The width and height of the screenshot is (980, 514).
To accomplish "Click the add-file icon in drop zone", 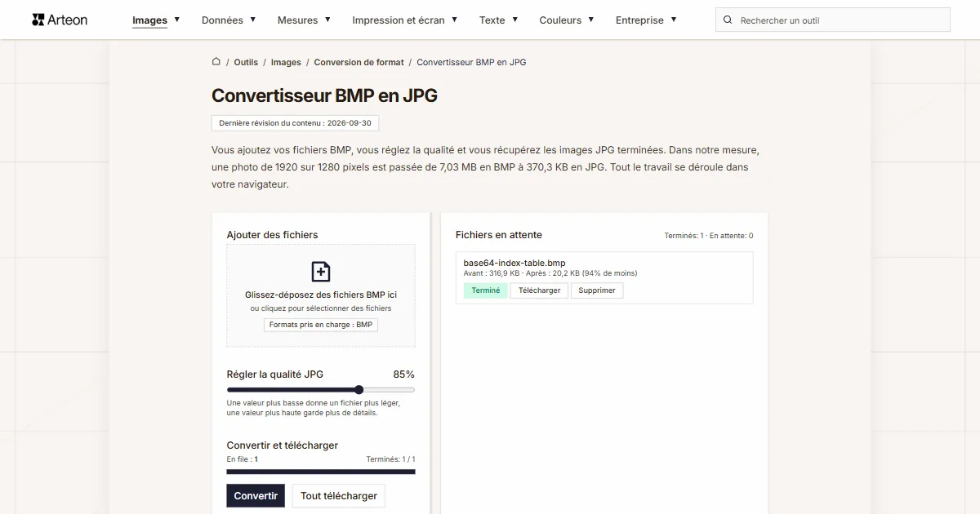I will coord(321,272).
